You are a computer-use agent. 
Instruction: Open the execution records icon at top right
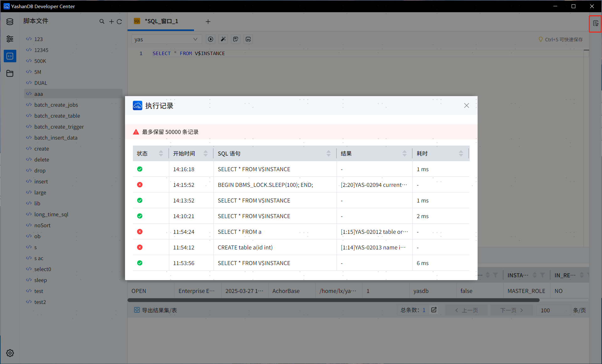[595, 23]
